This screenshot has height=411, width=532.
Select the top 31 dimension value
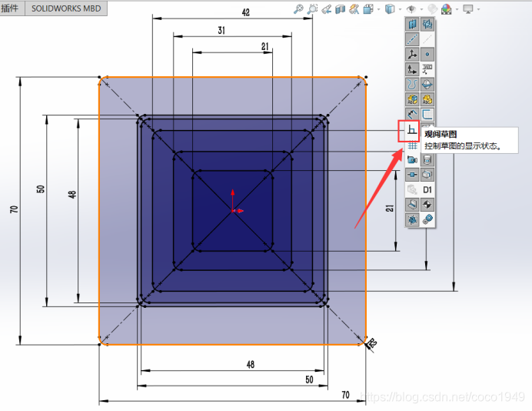(x=221, y=31)
